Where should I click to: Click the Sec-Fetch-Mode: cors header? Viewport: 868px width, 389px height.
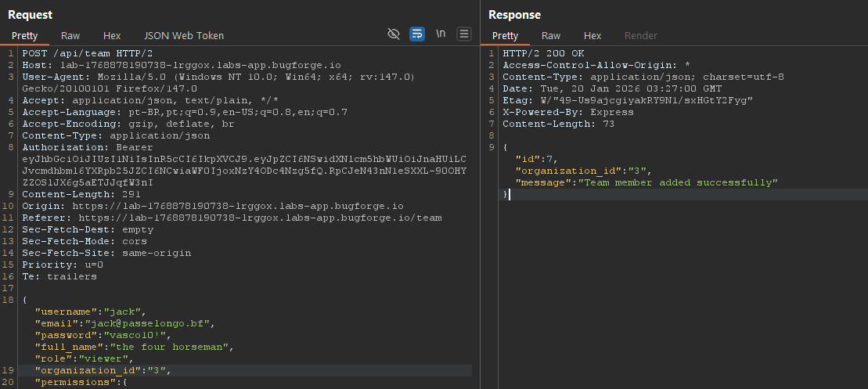(85, 241)
